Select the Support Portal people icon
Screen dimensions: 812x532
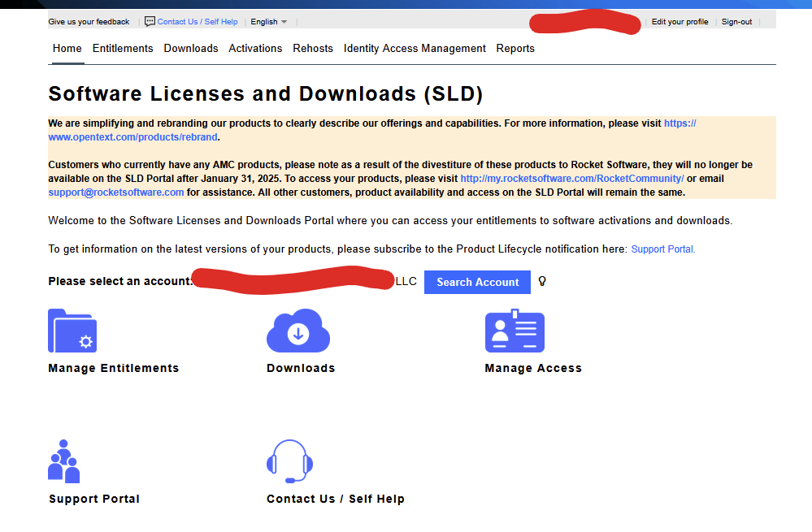[x=63, y=461]
